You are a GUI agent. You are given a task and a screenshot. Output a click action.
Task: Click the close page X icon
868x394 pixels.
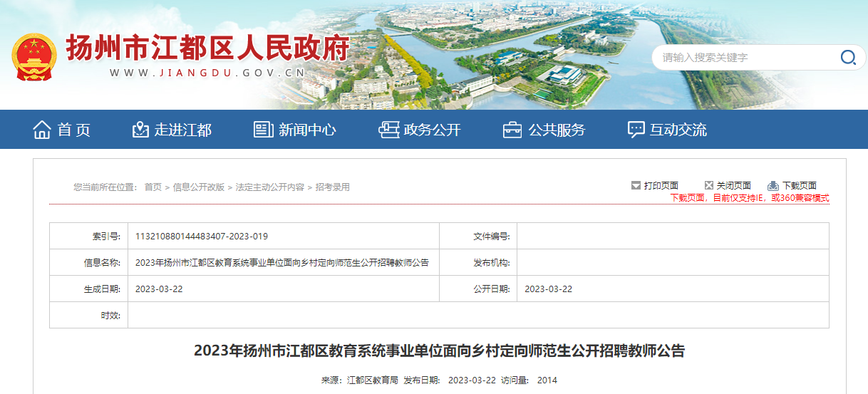click(709, 186)
